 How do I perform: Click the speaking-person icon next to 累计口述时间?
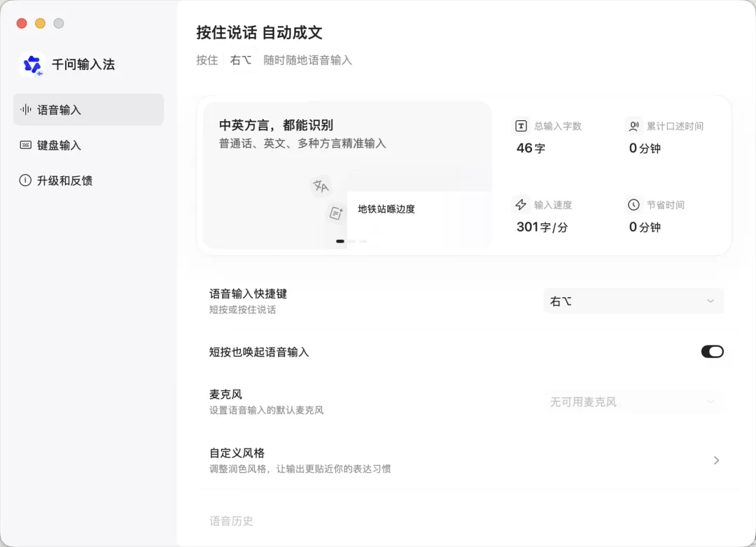click(633, 127)
